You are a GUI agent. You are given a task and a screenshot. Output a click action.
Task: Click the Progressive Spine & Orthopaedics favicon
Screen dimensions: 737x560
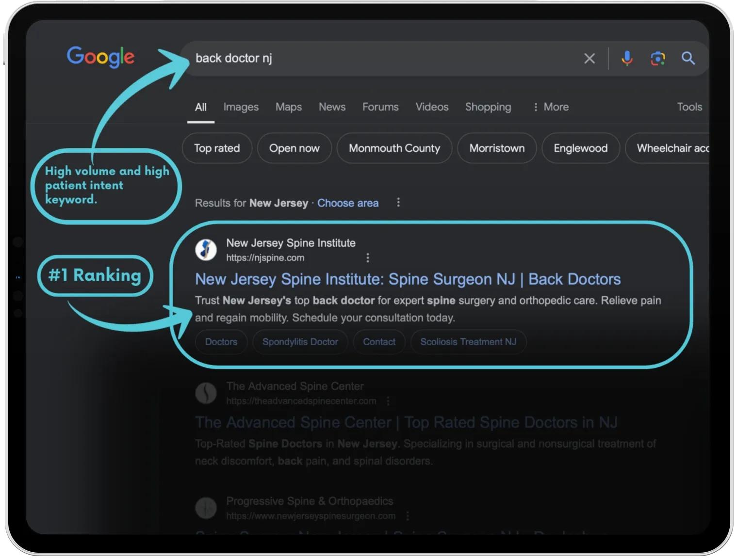(x=206, y=508)
